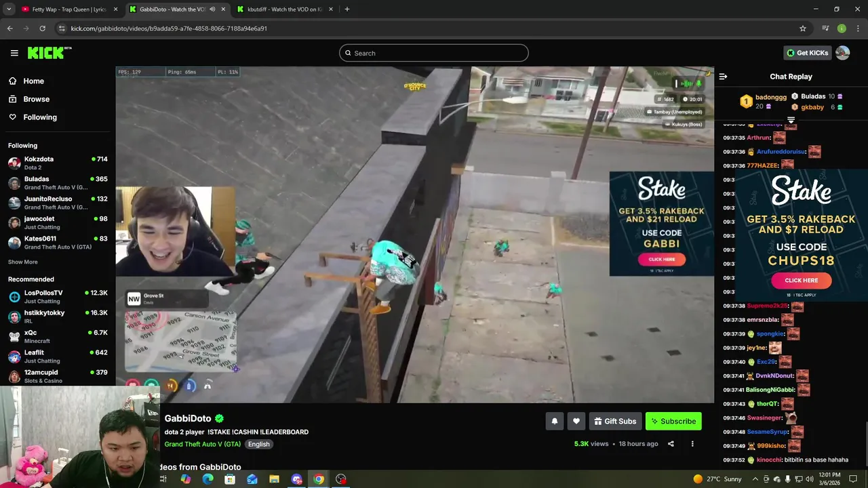Close the kbutdiff tab
This screenshot has height=488, width=868.
tap(331, 9)
